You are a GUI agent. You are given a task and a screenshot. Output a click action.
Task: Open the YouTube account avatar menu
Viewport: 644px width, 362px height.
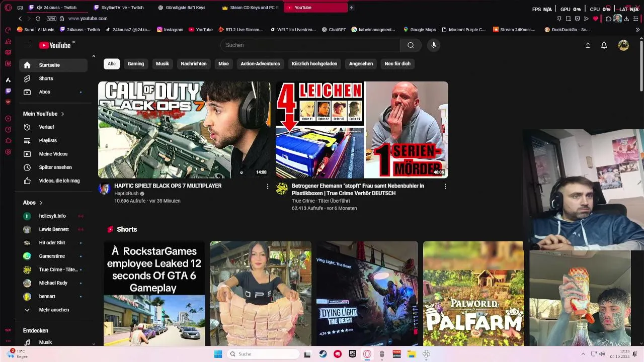point(623,45)
